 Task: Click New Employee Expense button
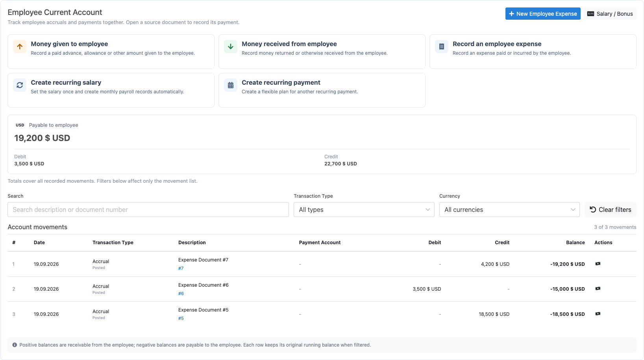click(x=543, y=14)
